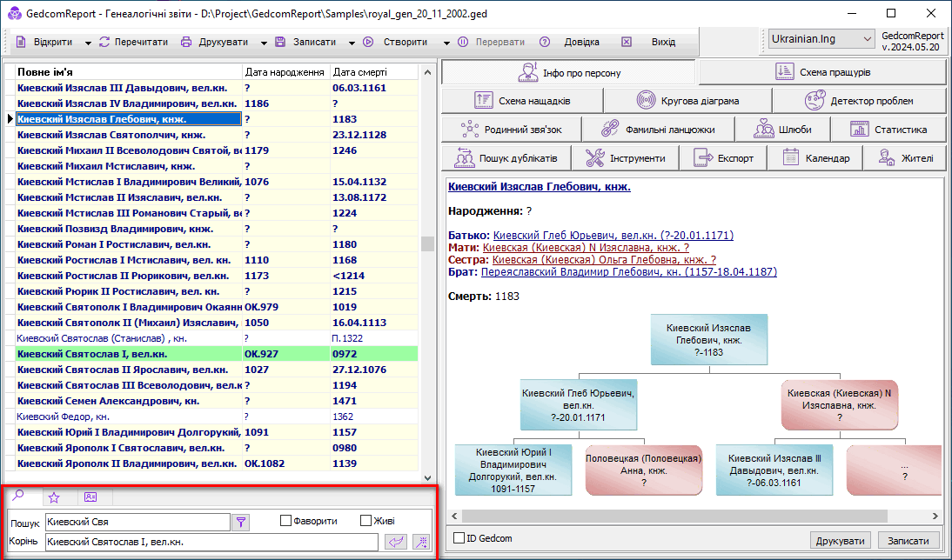This screenshot has width=952, height=560.
Task: Click the magic wand icon beside Корінь
Action: click(x=421, y=543)
